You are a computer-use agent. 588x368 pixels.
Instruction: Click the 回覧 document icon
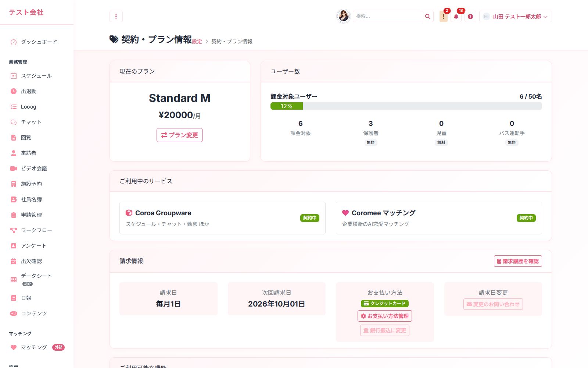(14, 138)
